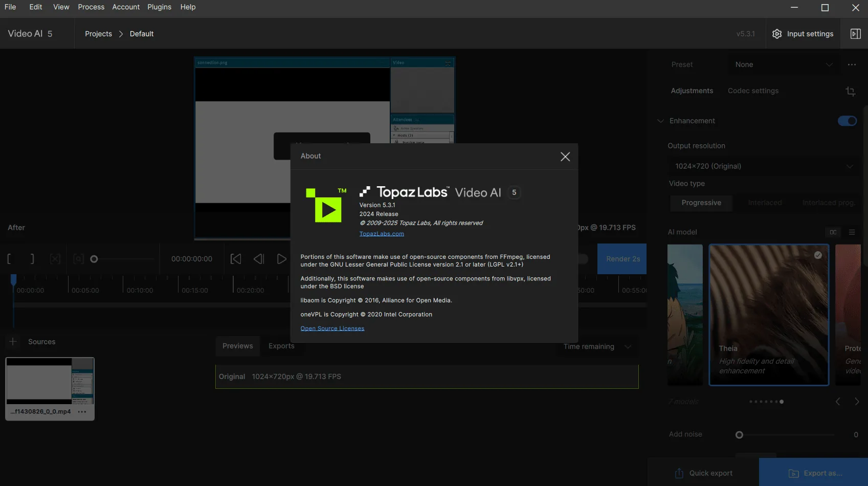Go to next AI model arrow

(x=857, y=402)
